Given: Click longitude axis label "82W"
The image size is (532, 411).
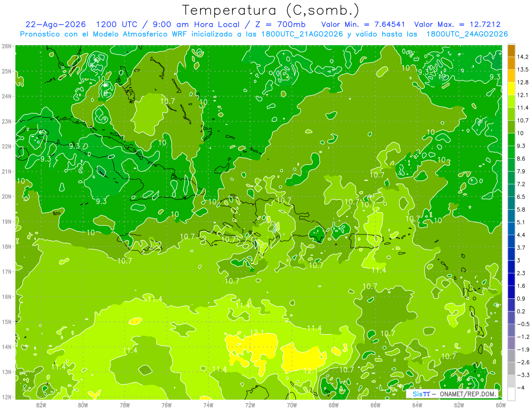Looking at the screenshot, I should click(x=41, y=405).
